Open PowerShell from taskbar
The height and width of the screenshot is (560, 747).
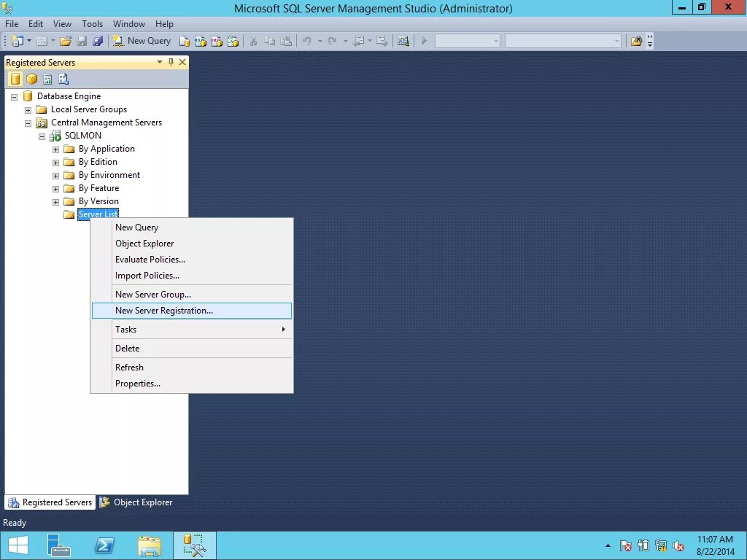point(104,545)
